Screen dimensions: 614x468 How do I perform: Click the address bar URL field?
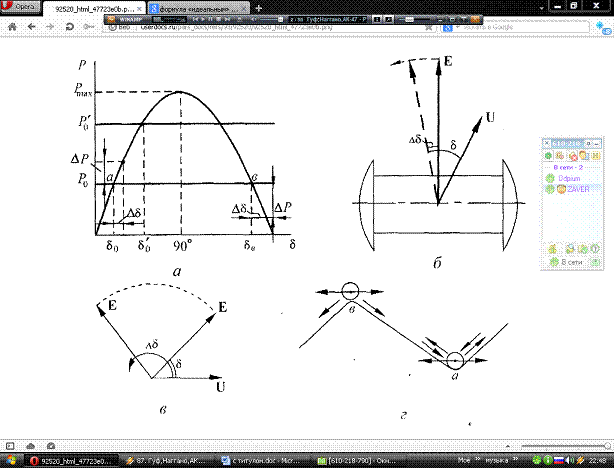[250, 30]
